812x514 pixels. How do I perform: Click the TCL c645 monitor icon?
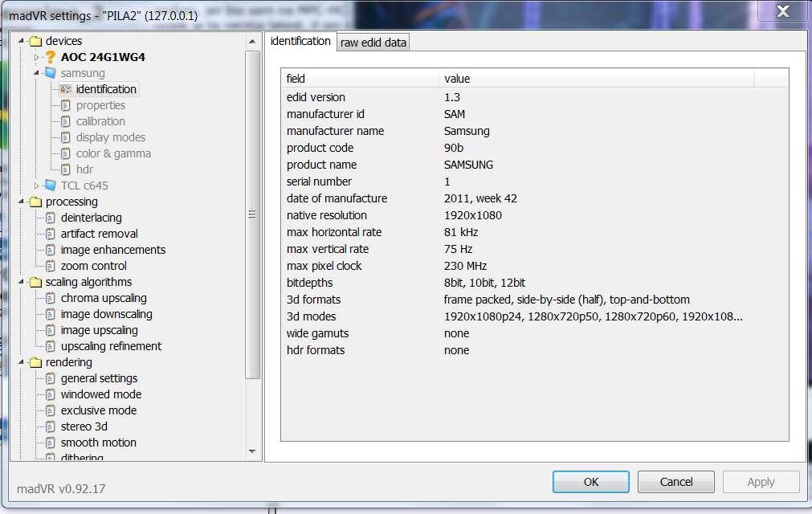(x=51, y=186)
